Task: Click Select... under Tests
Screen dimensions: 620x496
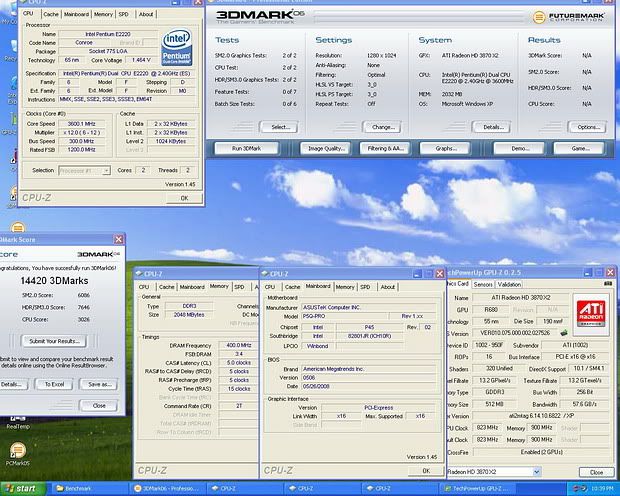Action: click(279, 127)
